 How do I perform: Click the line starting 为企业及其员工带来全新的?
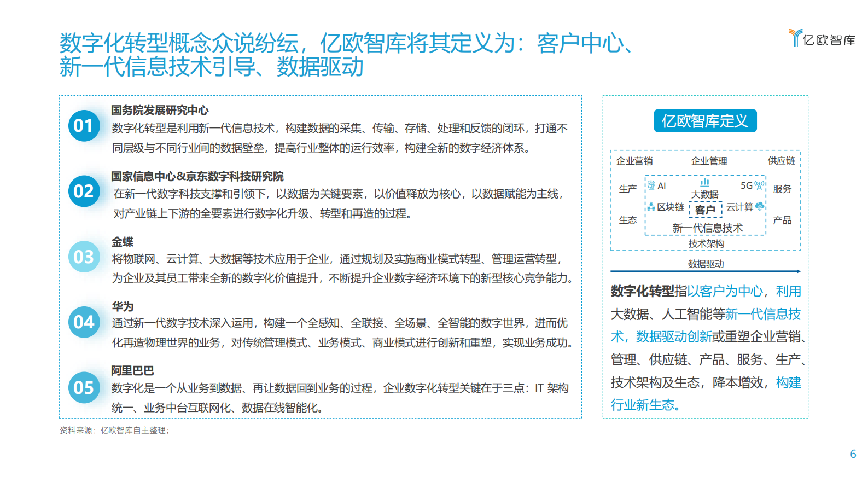(x=342, y=278)
